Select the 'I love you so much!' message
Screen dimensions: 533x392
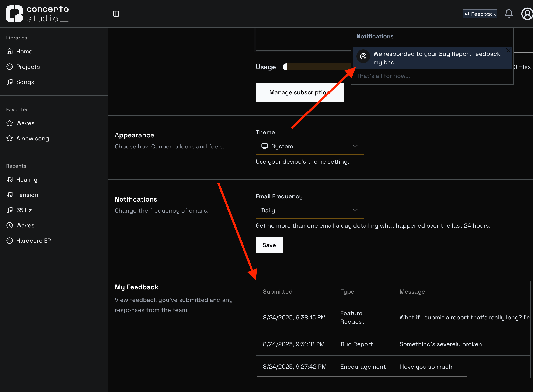[426, 367]
